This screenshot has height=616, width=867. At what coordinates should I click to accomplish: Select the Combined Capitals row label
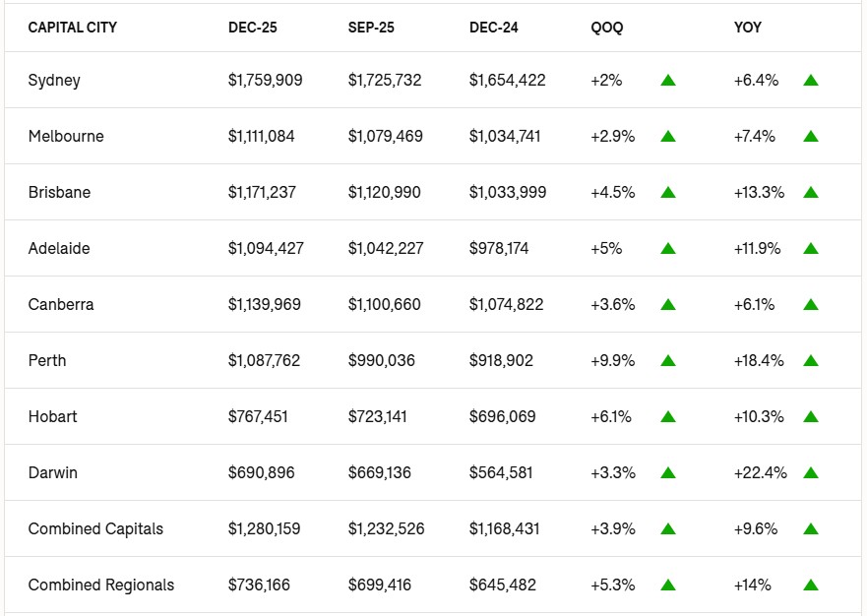95,529
